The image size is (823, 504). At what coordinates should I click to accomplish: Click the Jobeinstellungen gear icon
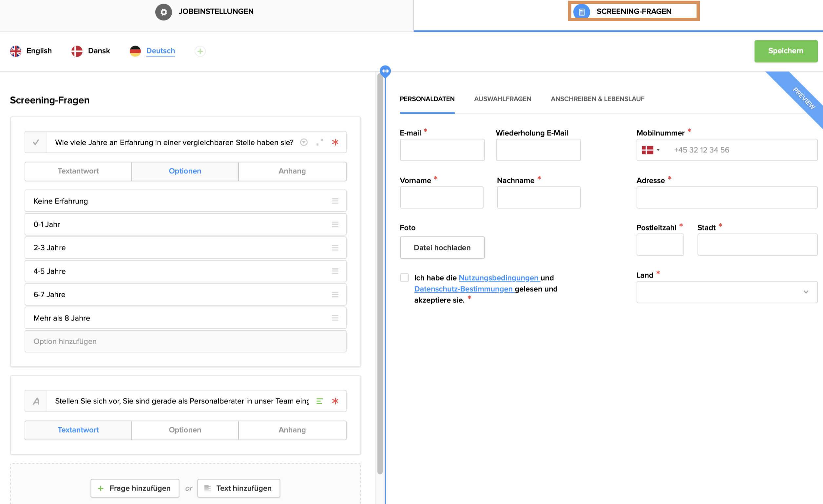click(163, 12)
